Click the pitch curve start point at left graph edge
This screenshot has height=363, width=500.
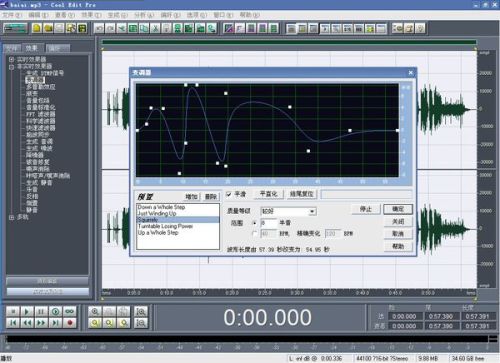137,130
